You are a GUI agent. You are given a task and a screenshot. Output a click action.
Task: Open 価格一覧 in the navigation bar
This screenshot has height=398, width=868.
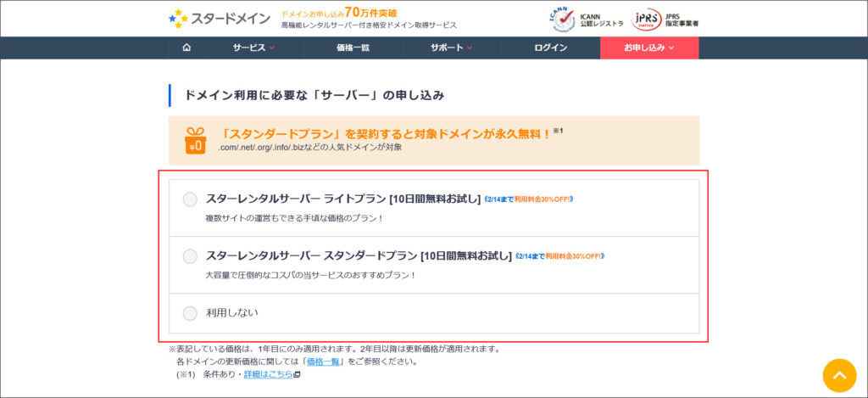tap(353, 48)
